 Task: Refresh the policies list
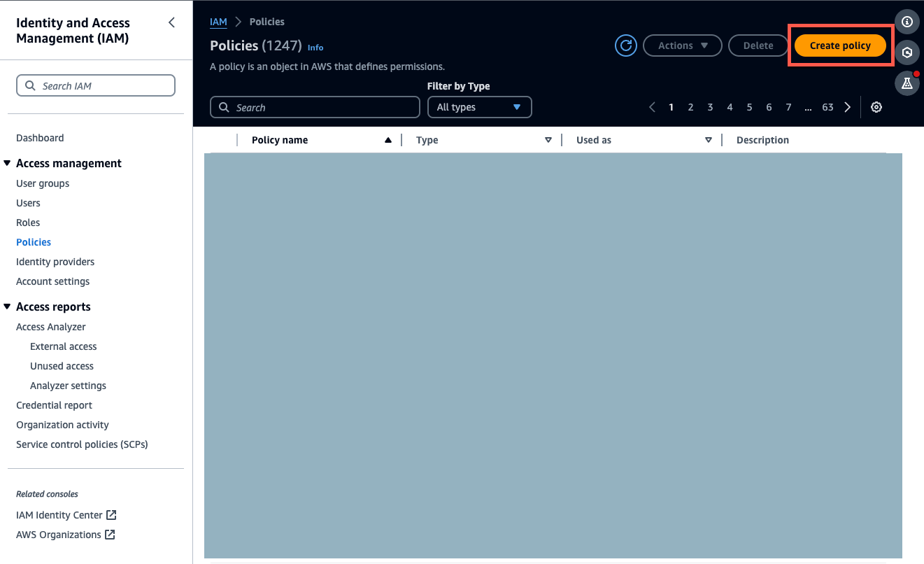pyautogui.click(x=625, y=45)
